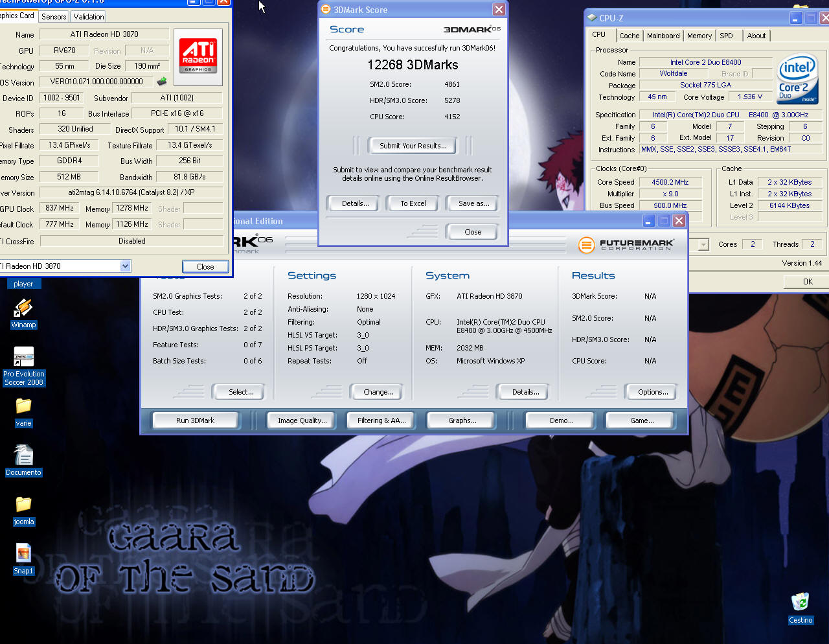
Task: Click Submit Your Results button
Action: point(413,146)
